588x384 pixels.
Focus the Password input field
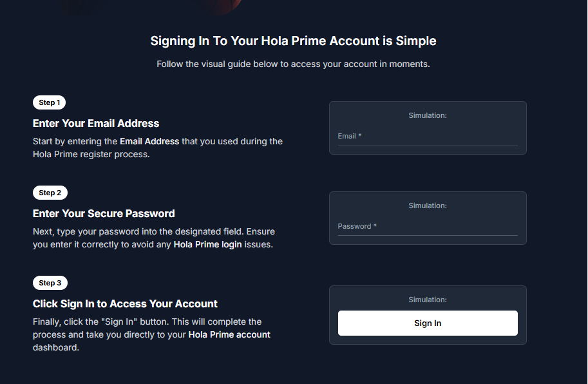click(x=428, y=227)
